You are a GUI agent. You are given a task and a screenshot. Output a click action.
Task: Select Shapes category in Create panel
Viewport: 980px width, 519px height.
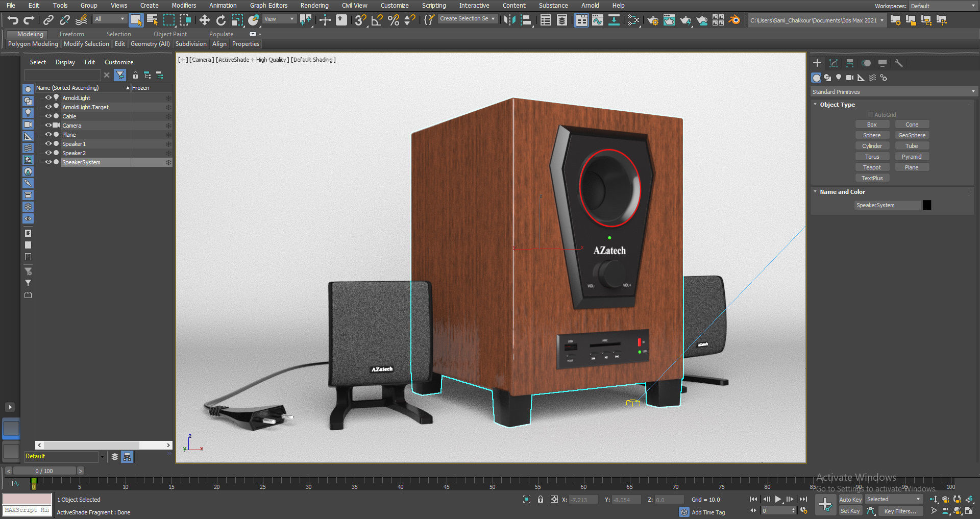tap(827, 78)
